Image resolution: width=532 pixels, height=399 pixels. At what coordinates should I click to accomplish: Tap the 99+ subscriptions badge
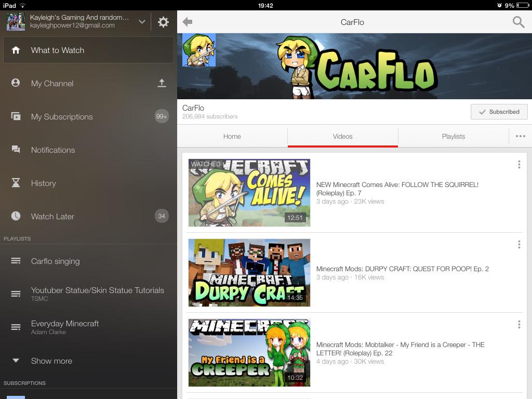[x=162, y=116]
